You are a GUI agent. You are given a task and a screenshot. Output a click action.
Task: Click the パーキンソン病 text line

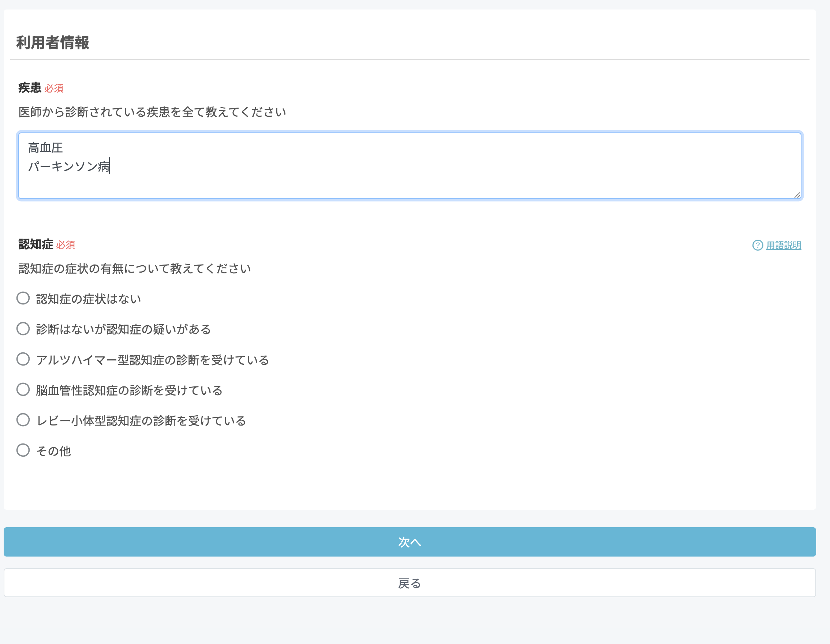(68, 166)
